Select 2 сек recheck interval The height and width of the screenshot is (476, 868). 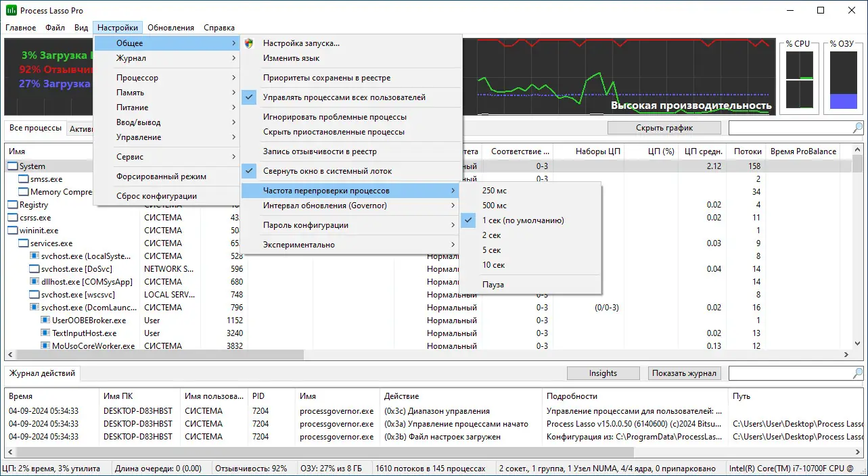pos(530,235)
